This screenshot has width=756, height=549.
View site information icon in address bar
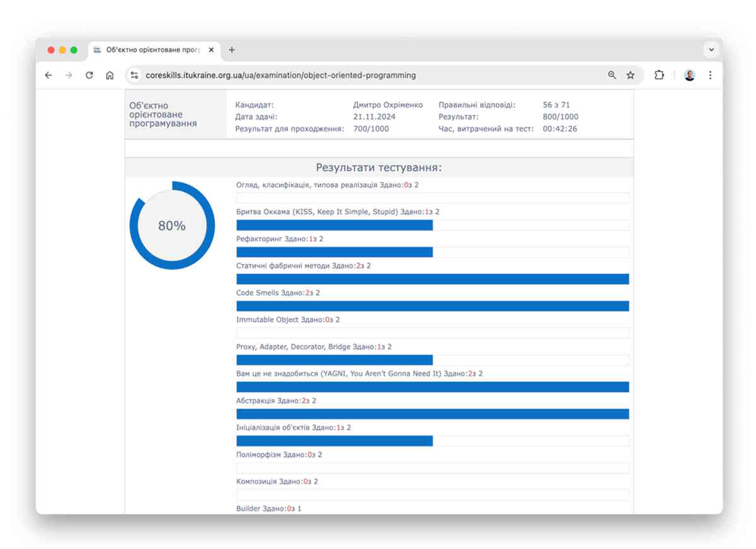134,75
